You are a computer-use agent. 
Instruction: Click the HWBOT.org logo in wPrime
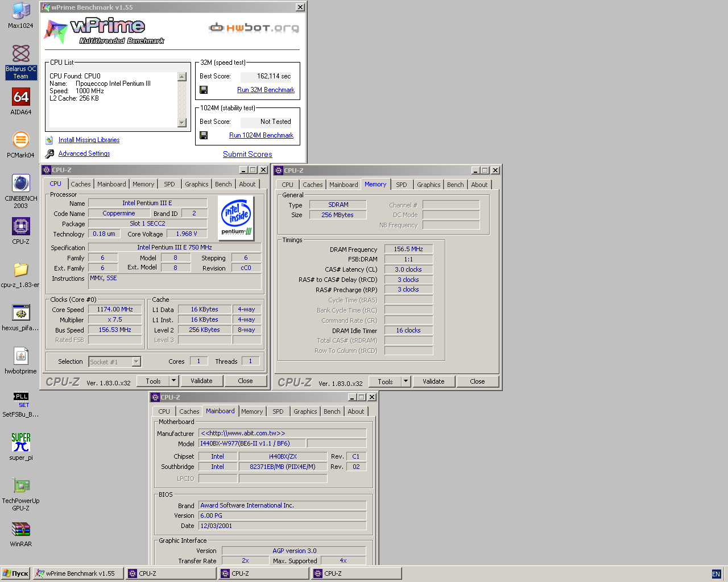254,27
